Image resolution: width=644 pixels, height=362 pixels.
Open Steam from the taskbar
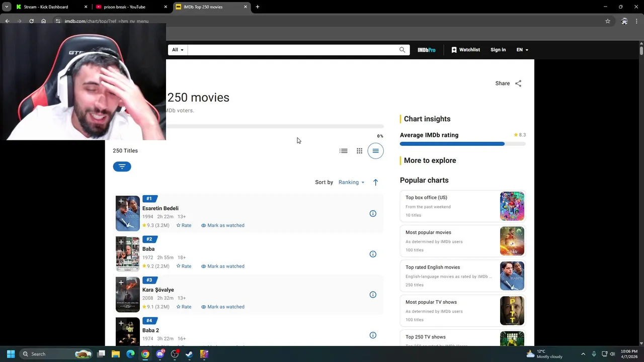pyautogui.click(x=189, y=354)
